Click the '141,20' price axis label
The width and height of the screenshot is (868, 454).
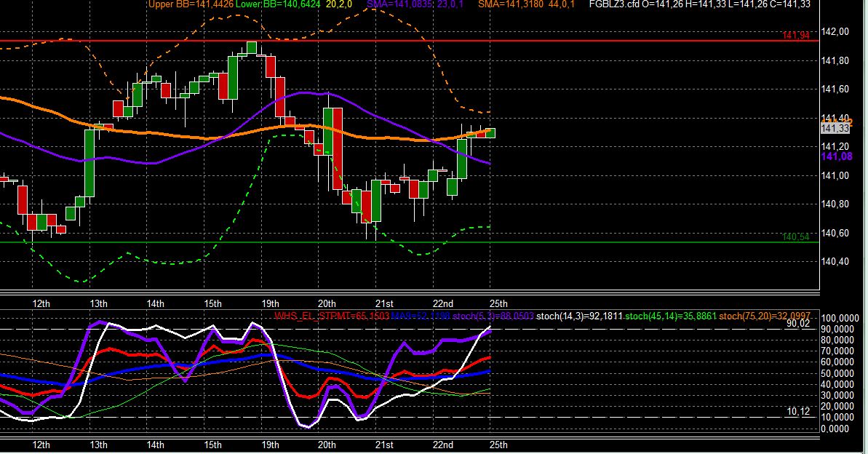pos(835,147)
